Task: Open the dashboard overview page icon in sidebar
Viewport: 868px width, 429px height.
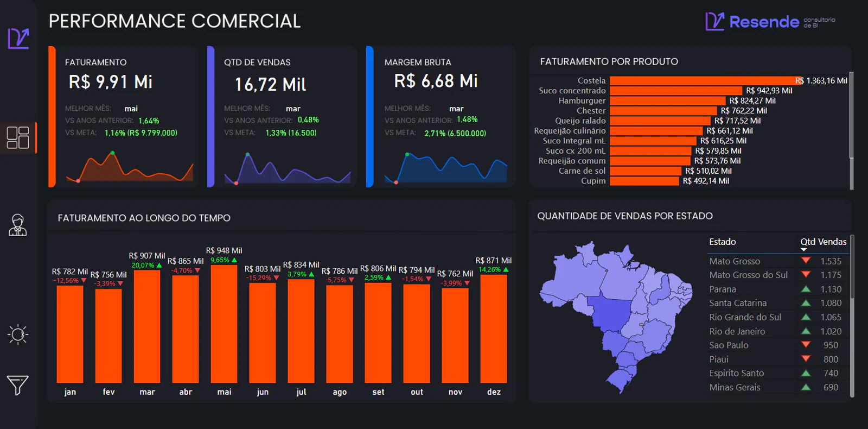Action: [x=18, y=137]
